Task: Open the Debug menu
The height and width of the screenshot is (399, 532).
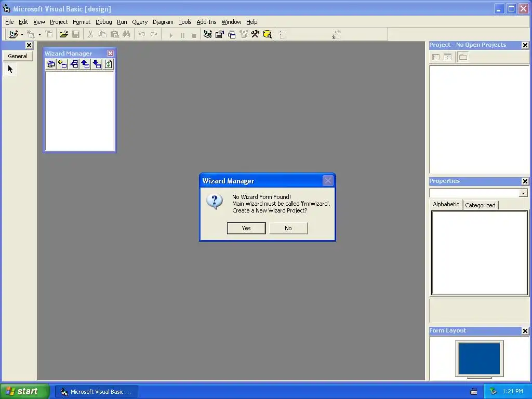Action: tap(103, 22)
